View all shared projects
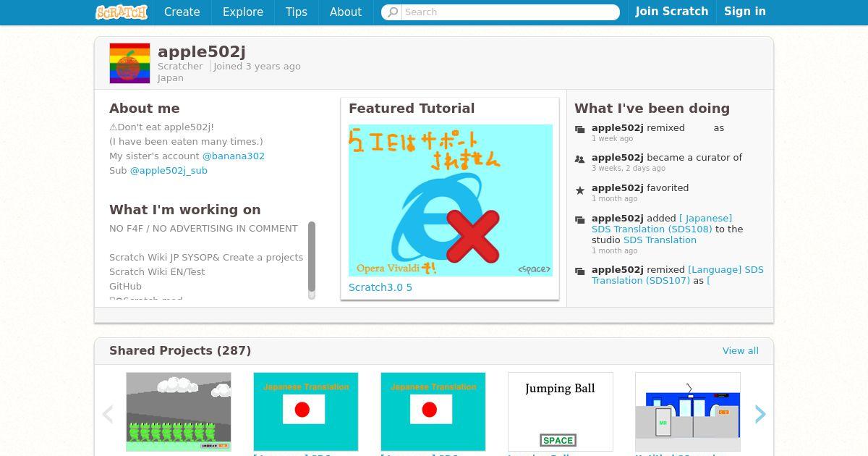This screenshot has height=456, width=868. (741, 351)
